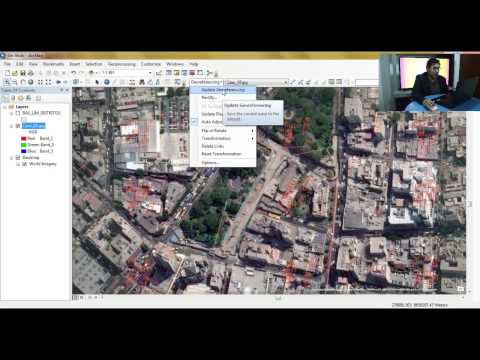Collapse the highlighted raster layer expander
This screenshot has height=360, width=480.
12,126
